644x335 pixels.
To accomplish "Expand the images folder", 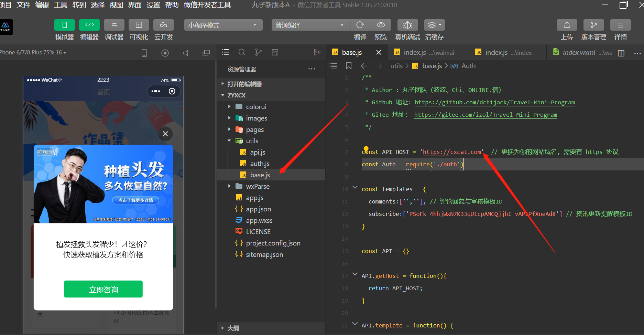I will (271, 118).
